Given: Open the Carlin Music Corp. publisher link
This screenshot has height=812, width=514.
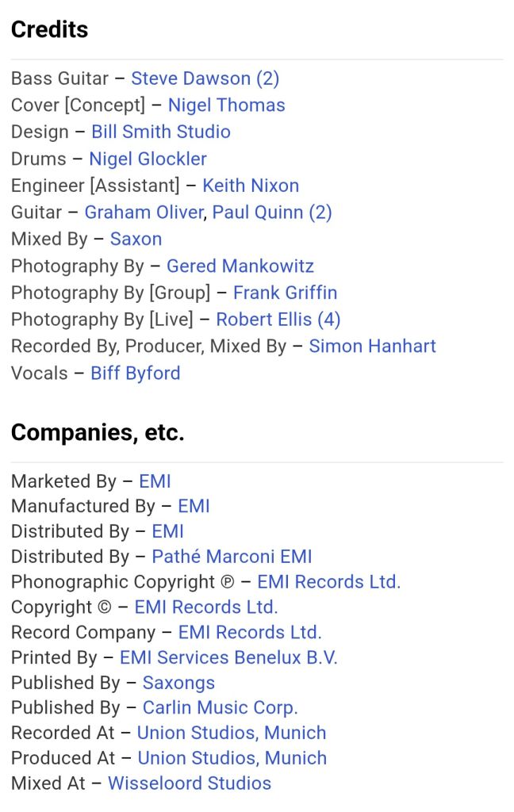Looking at the screenshot, I should pos(221,707).
